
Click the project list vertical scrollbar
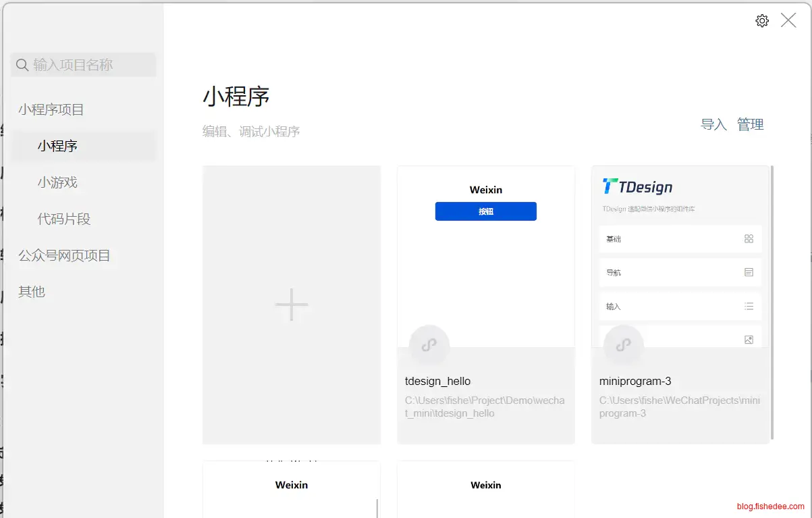772,304
